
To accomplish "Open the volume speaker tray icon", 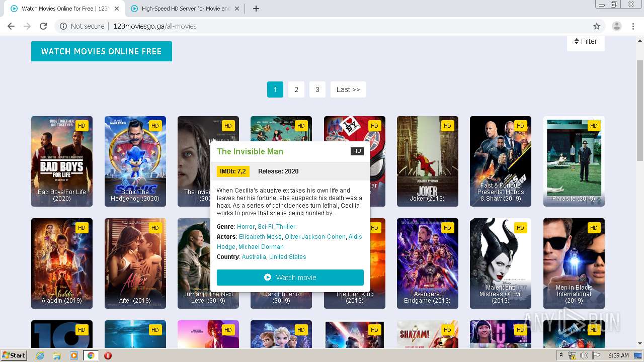I will [584, 355].
